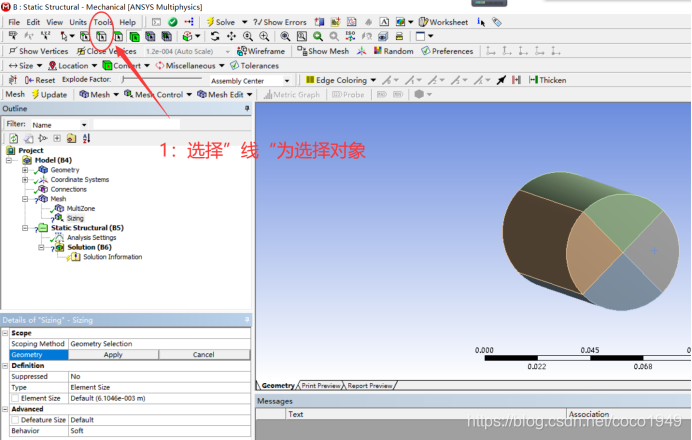Click the ISO view icon
The width and height of the screenshot is (692, 440).
[x=350, y=36]
